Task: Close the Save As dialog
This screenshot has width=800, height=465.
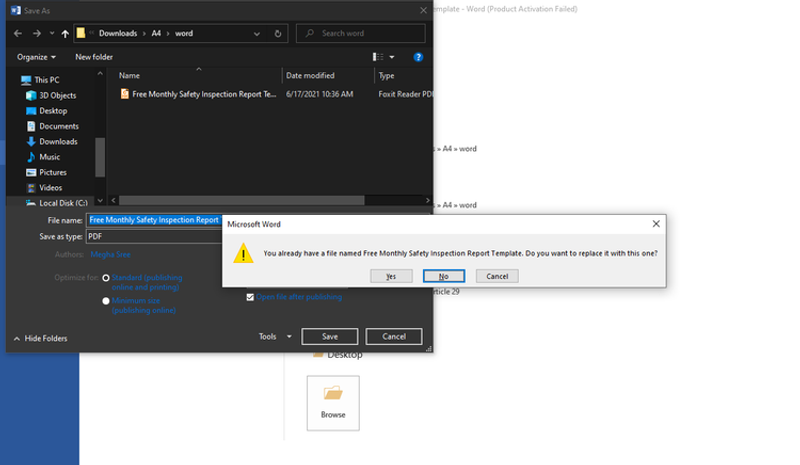Action: (x=423, y=10)
